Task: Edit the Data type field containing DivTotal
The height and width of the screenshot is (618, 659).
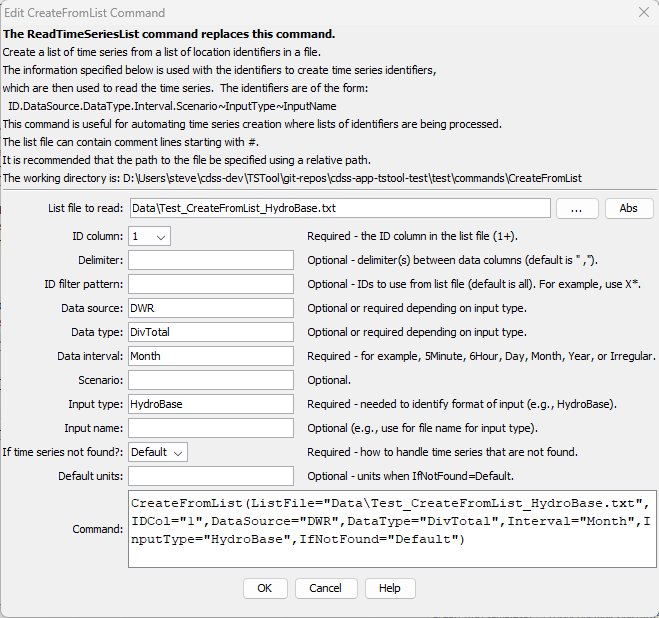Action: (x=211, y=332)
